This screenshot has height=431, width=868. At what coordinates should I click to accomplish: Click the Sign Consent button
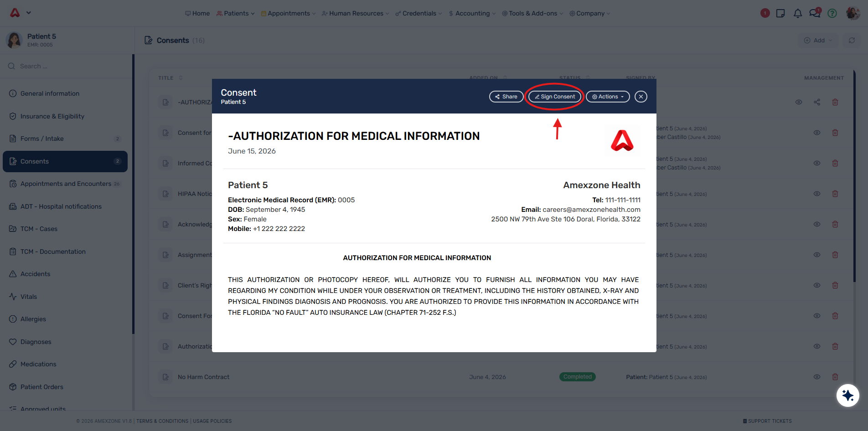(x=555, y=97)
